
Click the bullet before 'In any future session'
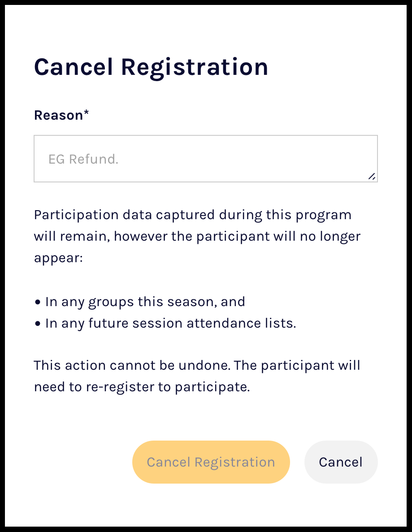38,324
